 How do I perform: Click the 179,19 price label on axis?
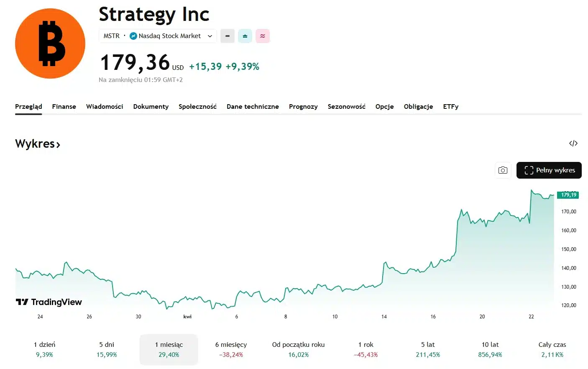(x=568, y=195)
